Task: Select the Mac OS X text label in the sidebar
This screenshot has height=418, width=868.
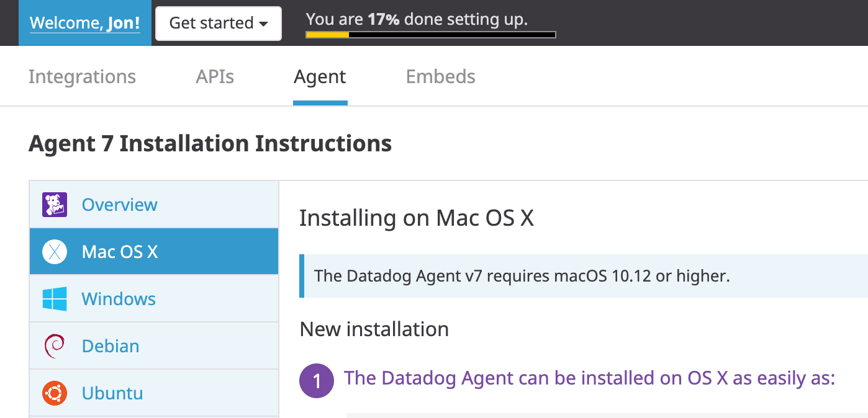Action: coord(120,252)
